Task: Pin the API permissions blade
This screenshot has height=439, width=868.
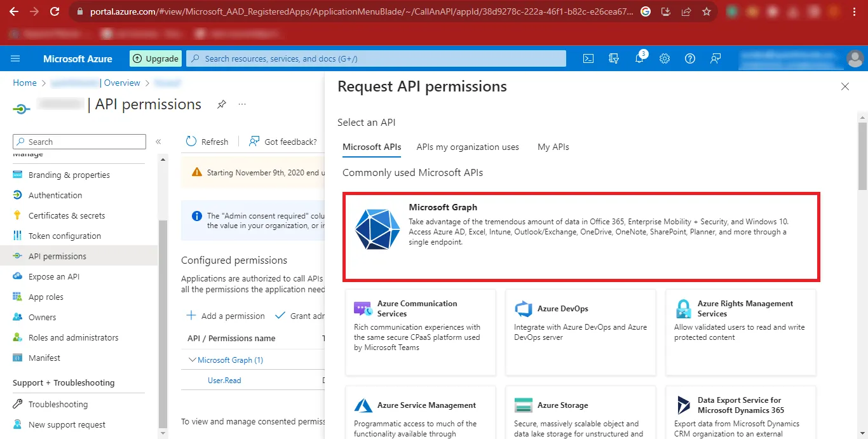Action: pos(221,104)
